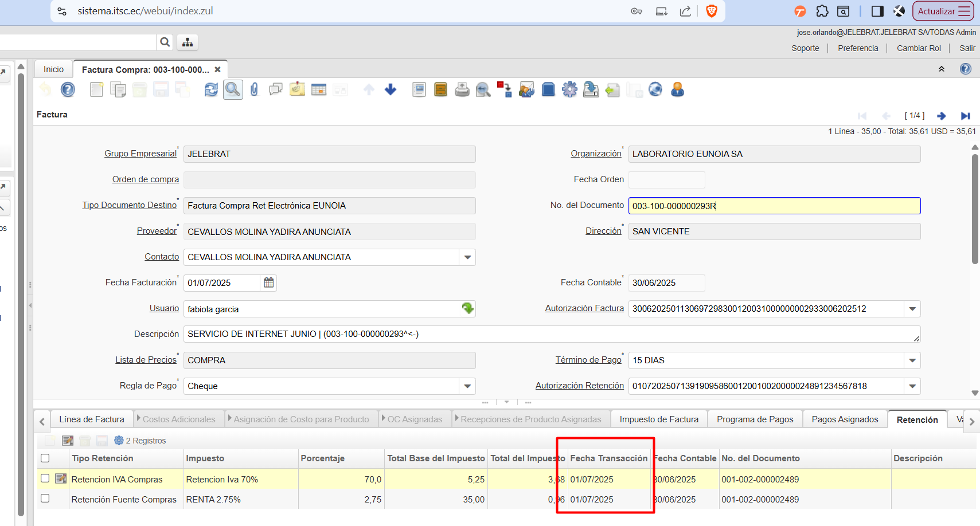This screenshot has height=526, width=980.
Task: Click the Print printer icon
Action: pos(462,90)
